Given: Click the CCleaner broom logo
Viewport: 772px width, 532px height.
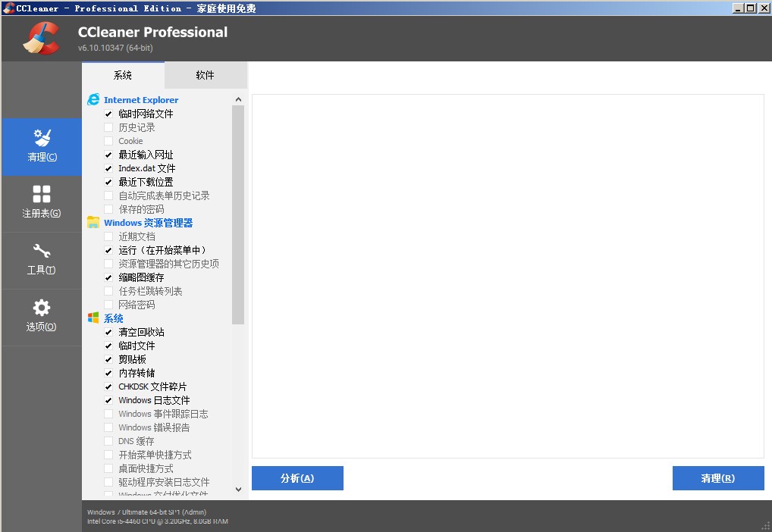Looking at the screenshot, I should 42,39.
